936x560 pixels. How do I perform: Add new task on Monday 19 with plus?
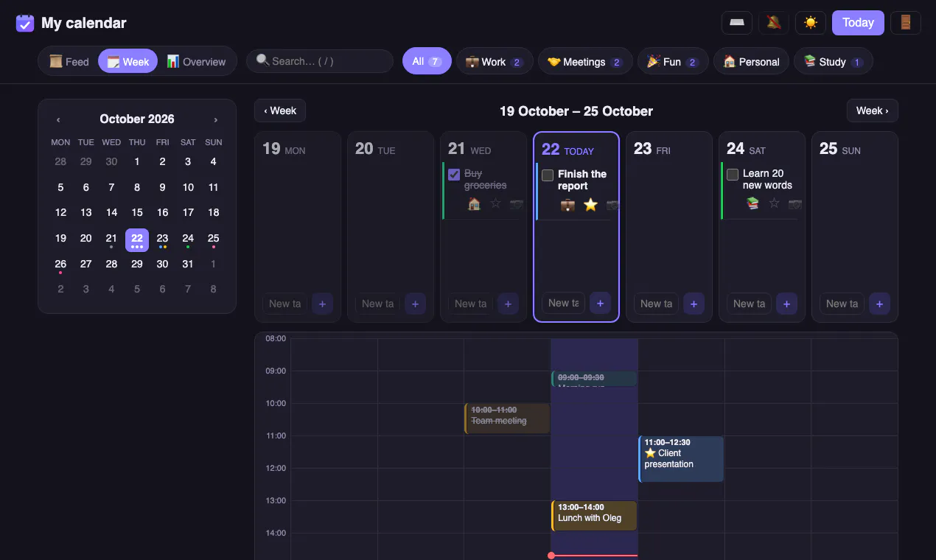[322, 304]
